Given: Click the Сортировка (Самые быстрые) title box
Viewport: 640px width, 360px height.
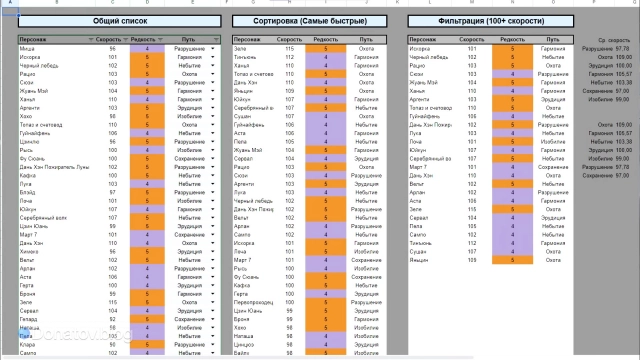Looking at the screenshot, I should 309,21.
